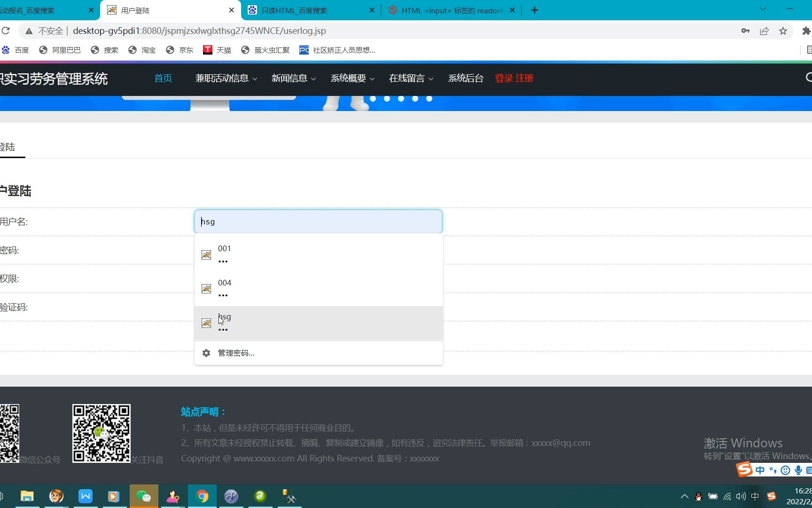Open the purple disc app in taskbar

[231, 496]
